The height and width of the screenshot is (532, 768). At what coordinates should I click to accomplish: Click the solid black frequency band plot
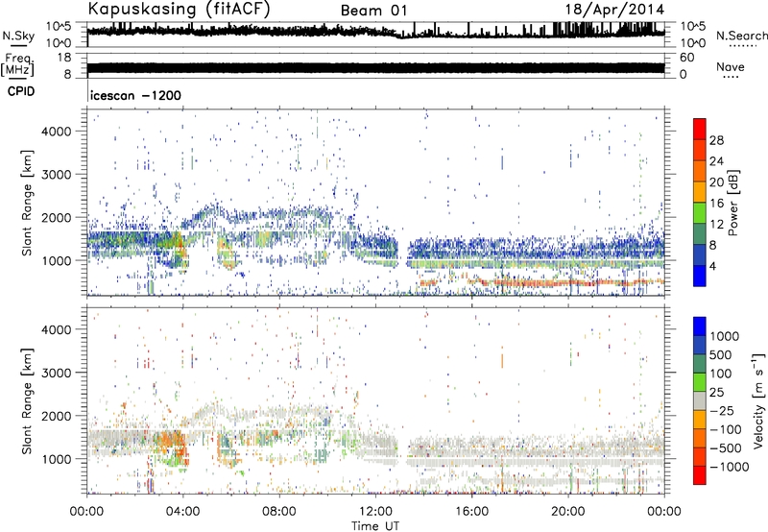(x=375, y=68)
